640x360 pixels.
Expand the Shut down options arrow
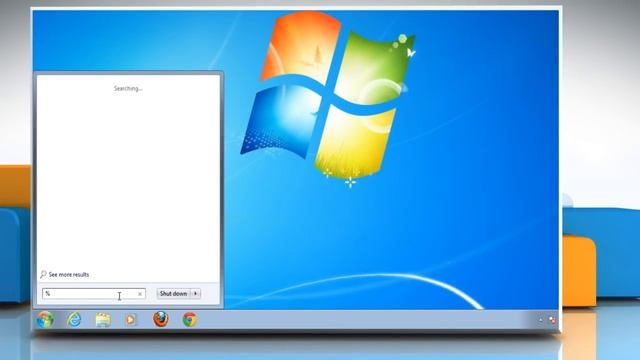point(196,293)
